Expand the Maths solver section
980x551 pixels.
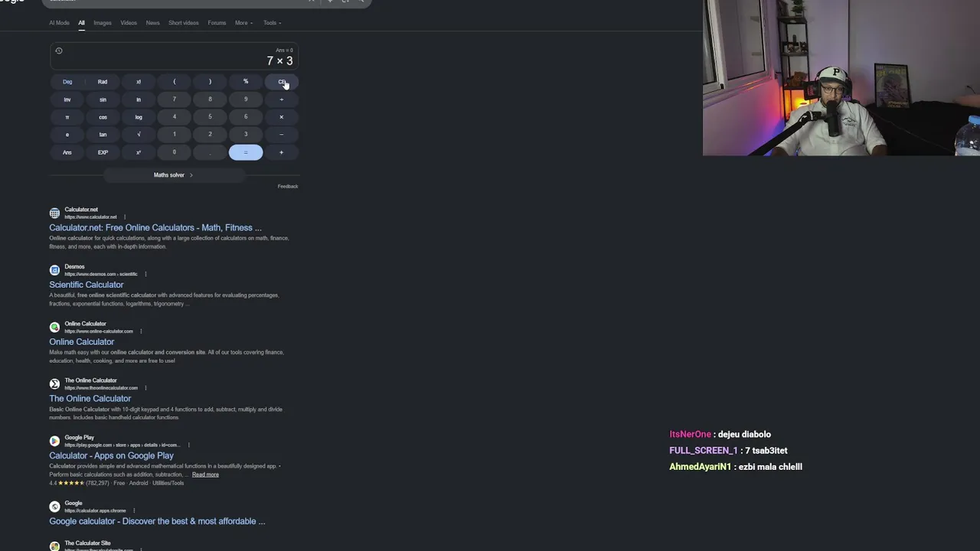(x=173, y=175)
